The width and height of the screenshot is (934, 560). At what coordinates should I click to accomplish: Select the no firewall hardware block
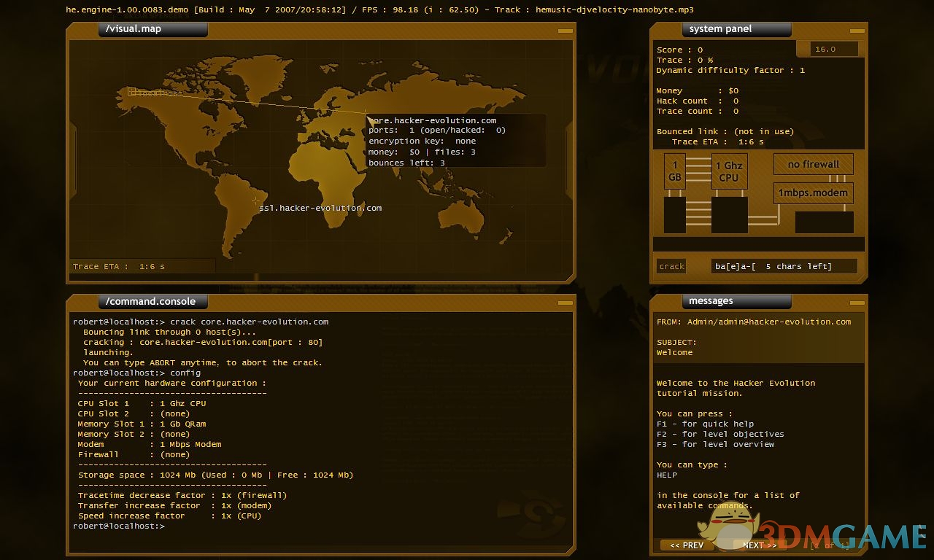point(813,164)
